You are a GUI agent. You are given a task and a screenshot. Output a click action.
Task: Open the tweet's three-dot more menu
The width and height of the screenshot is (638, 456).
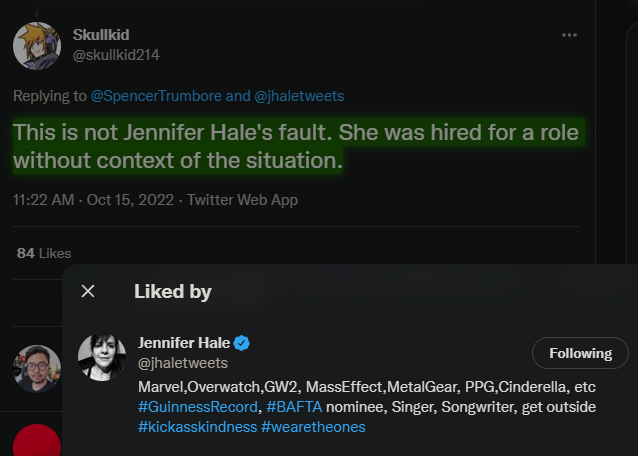click(x=569, y=35)
